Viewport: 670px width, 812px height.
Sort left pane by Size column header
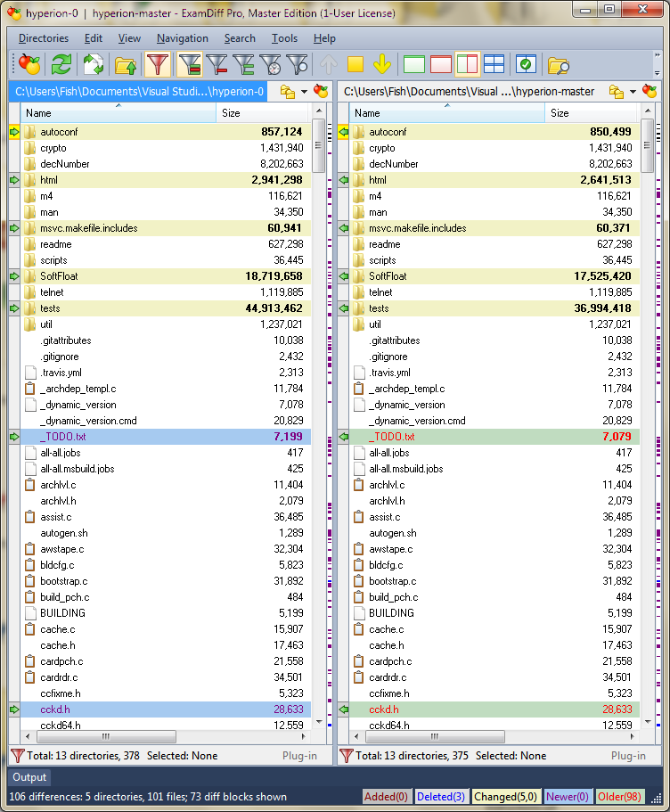pos(262,113)
